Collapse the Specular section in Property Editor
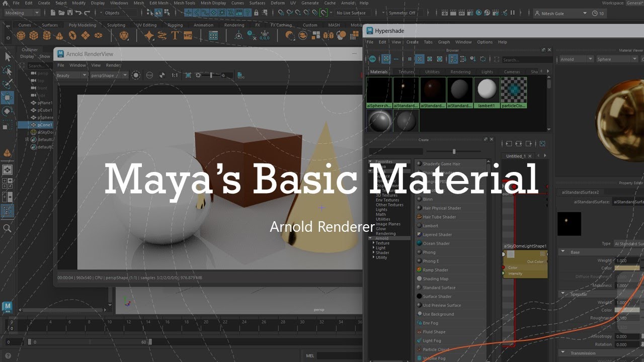The height and width of the screenshot is (362, 644). point(563,294)
